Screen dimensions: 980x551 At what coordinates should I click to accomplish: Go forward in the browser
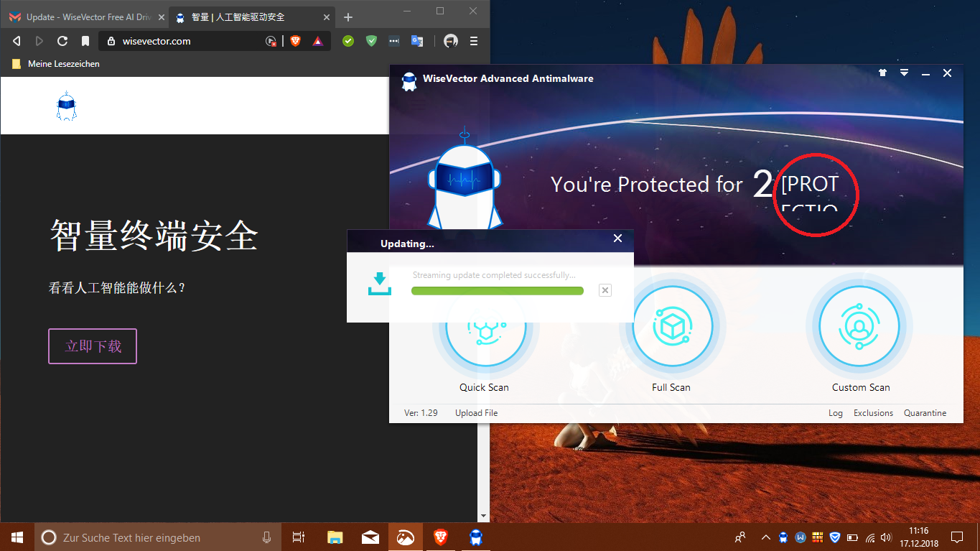point(39,41)
